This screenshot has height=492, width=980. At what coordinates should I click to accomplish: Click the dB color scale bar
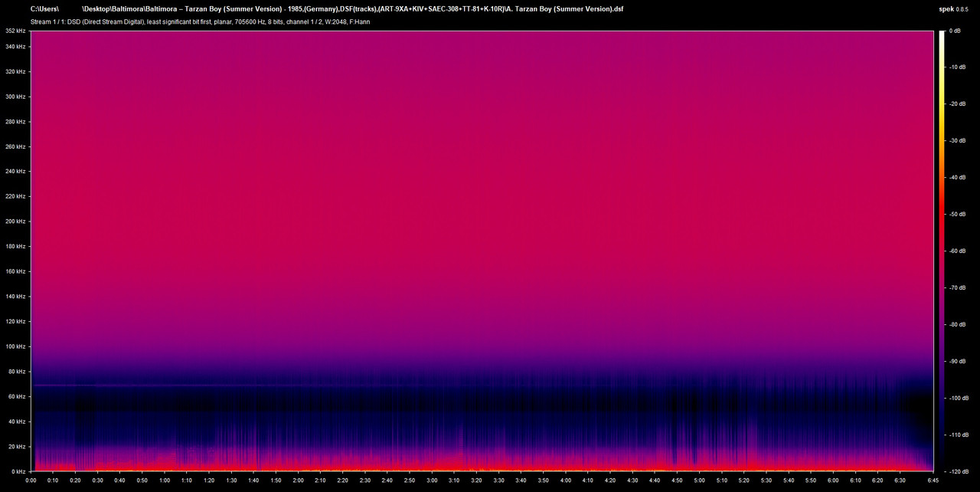[x=942, y=251]
